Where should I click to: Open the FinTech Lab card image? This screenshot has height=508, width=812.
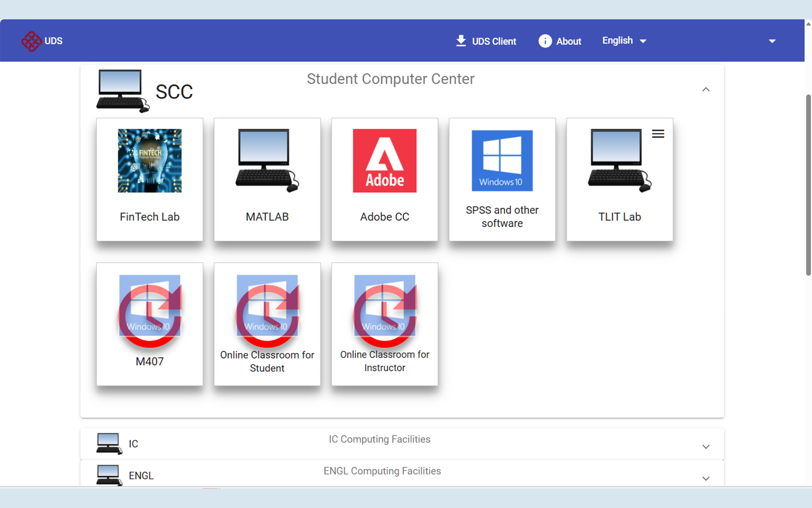[150, 161]
